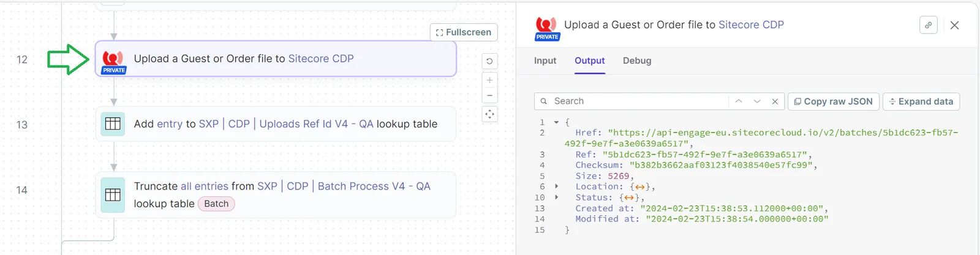Screen dimensions: 980x255
Task: Click the entry link in step 13
Action: 170,124
